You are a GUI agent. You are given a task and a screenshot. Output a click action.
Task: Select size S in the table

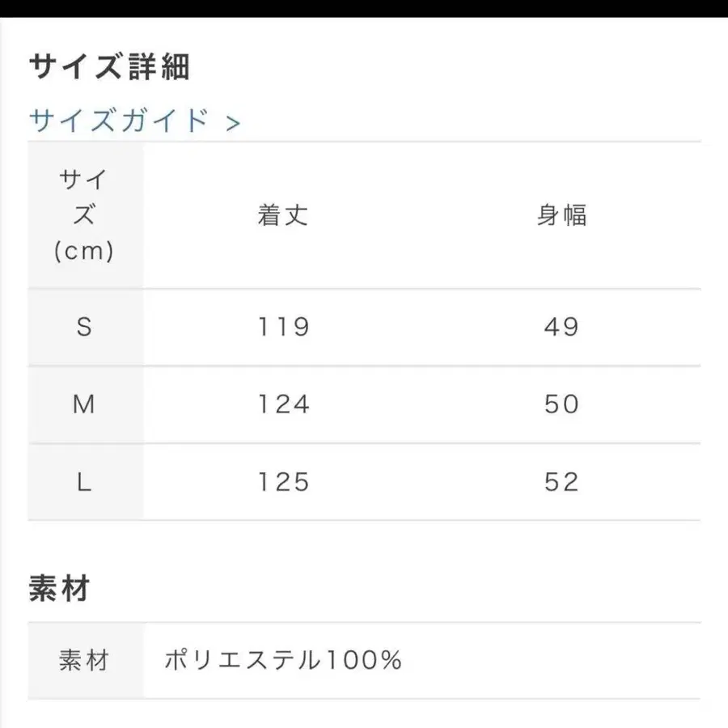tap(85, 327)
